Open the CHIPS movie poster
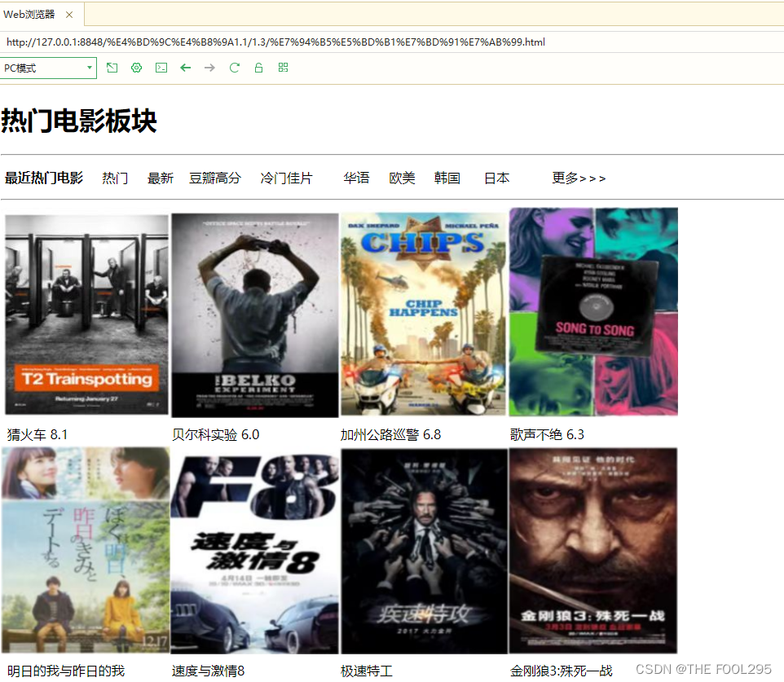784x682 pixels. pyautogui.click(x=424, y=315)
